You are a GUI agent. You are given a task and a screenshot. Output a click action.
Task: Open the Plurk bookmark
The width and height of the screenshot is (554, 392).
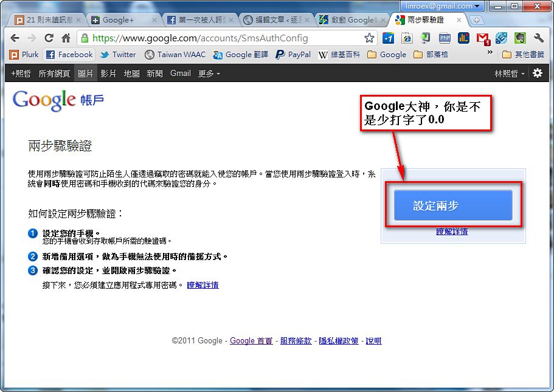24,55
